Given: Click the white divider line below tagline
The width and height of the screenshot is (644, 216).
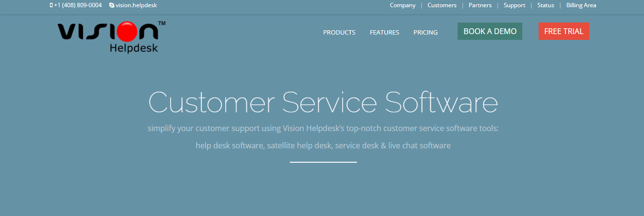Looking at the screenshot, I should 323,162.
